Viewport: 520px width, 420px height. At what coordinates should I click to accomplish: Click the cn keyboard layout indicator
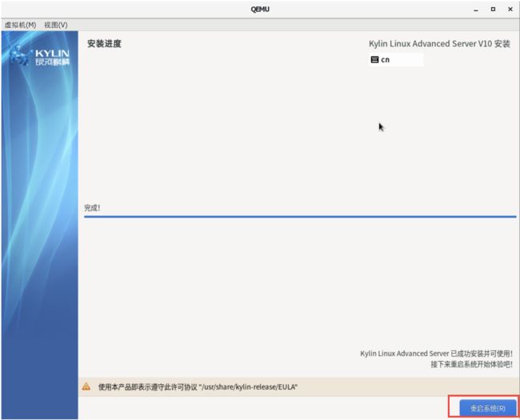396,60
